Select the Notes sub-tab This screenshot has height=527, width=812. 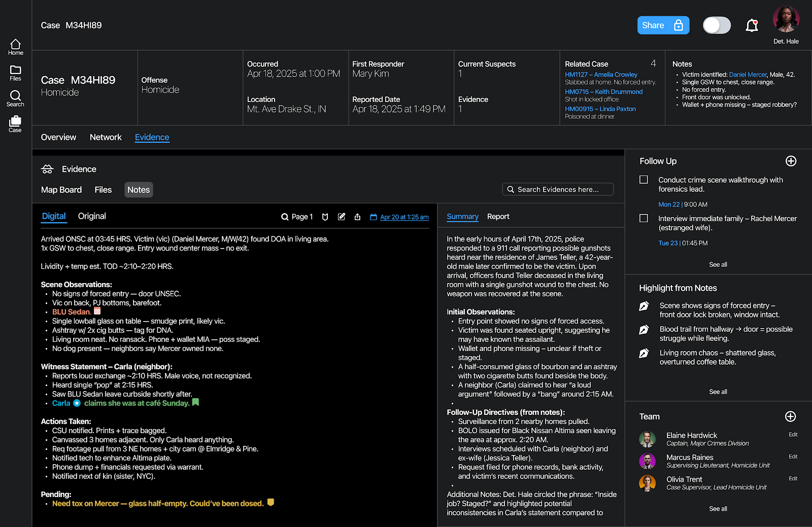tap(139, 190)
